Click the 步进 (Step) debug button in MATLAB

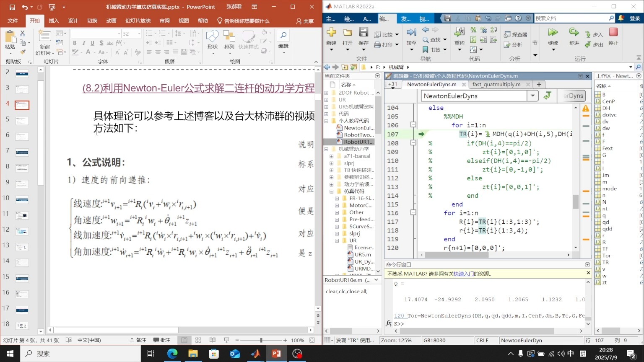[574, 32]
